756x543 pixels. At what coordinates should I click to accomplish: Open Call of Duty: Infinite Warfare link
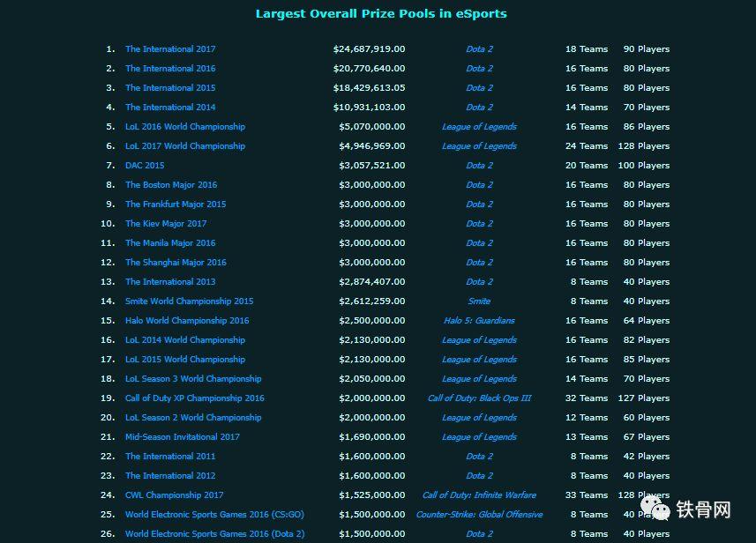tap(479, 495)
